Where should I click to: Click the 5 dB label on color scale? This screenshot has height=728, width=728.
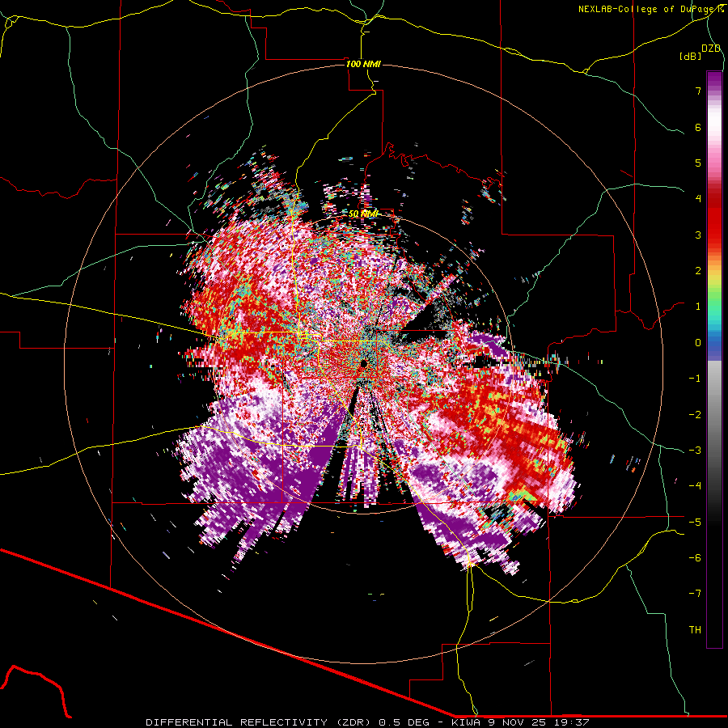(698, 163)
